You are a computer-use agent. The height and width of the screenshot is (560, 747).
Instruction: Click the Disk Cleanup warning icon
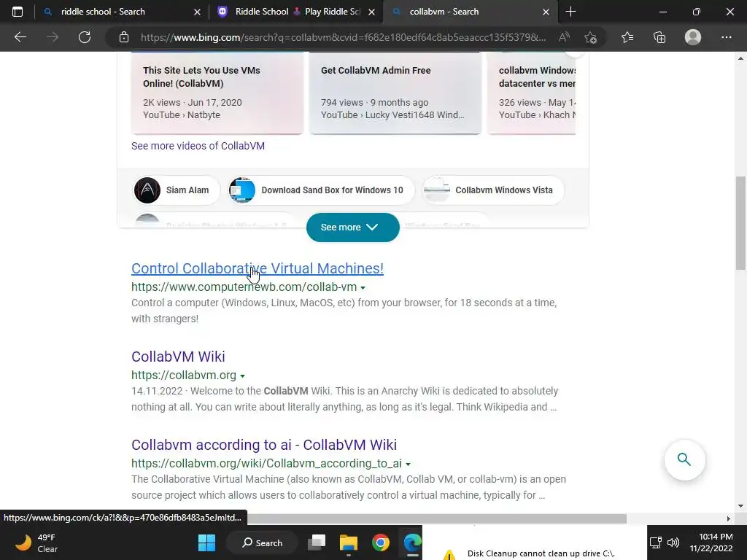[449, 555]
